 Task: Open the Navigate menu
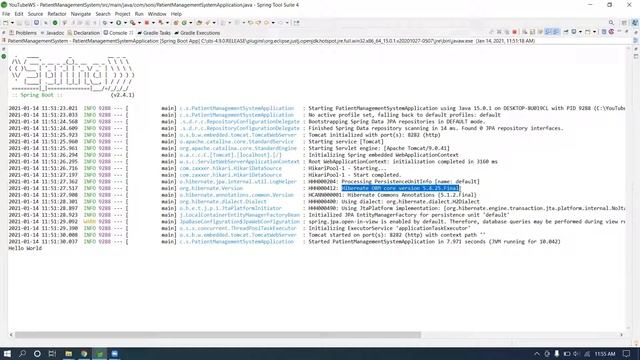click(x=81, y=14)
